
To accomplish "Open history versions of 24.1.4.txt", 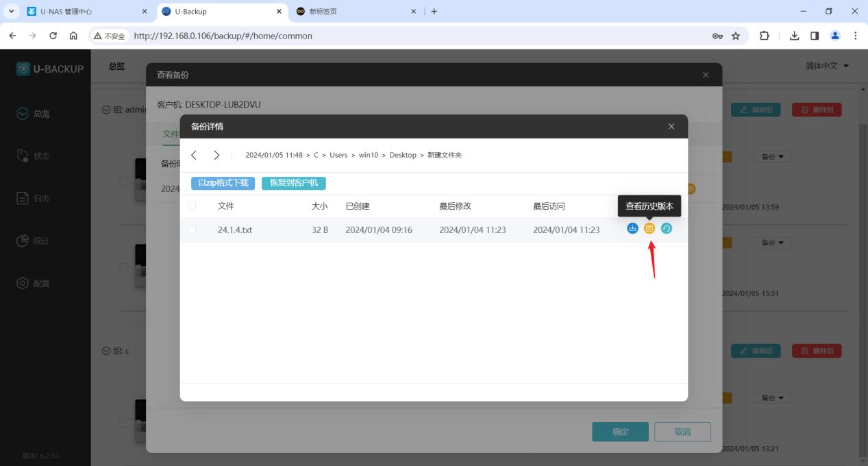I will click(649, 228).
